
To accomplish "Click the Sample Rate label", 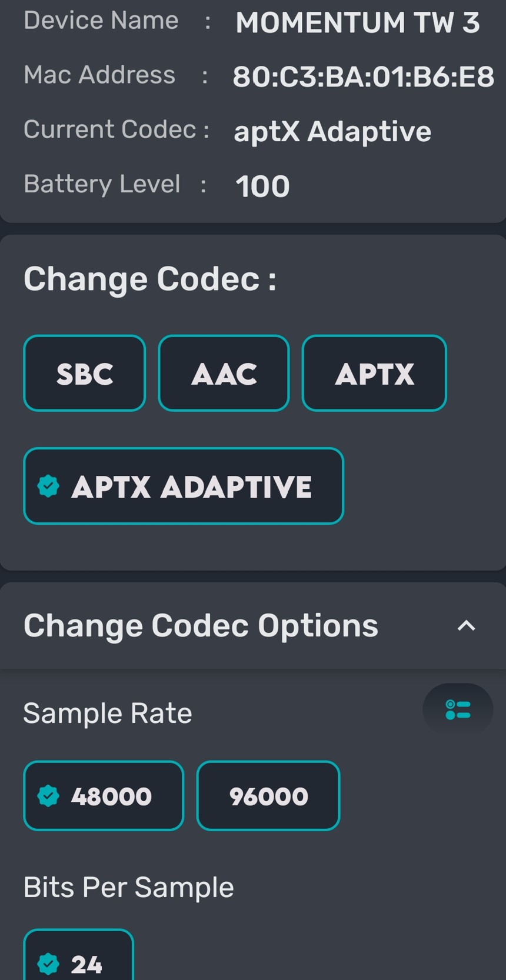I will click(x=108, y=714).
